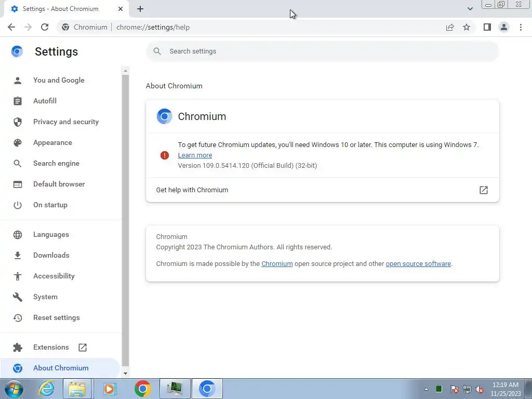This screenshot has height=399, width=532.
Task: Open Windows Media Player on taskbar
Action: (x=110, y=389)
